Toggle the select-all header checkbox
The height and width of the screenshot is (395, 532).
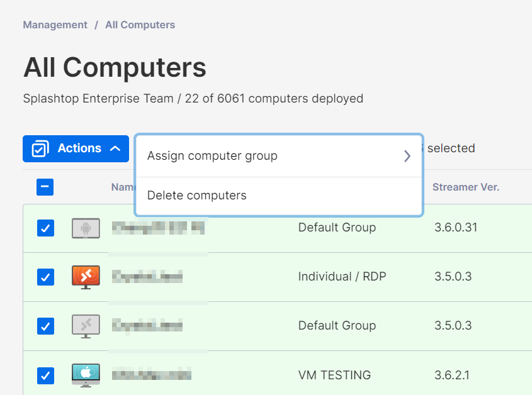pyautogui.click(x=45, y=187)
